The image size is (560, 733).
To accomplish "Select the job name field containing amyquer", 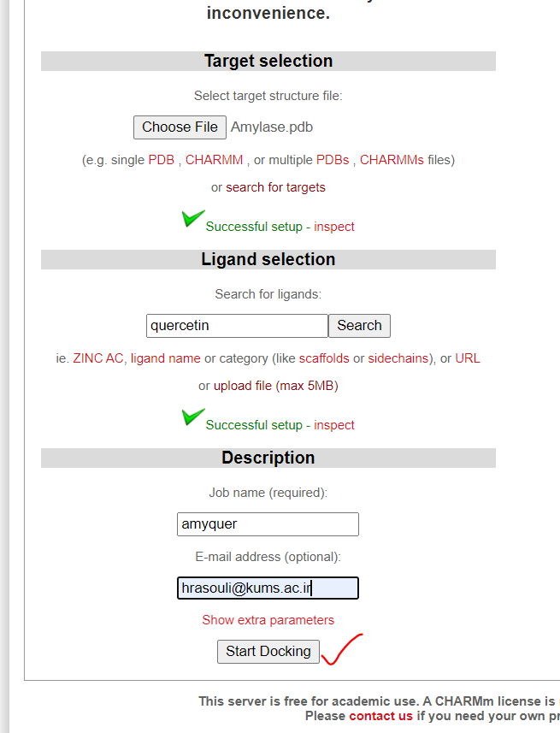I will pyautogui.click(x=268, y=523).
